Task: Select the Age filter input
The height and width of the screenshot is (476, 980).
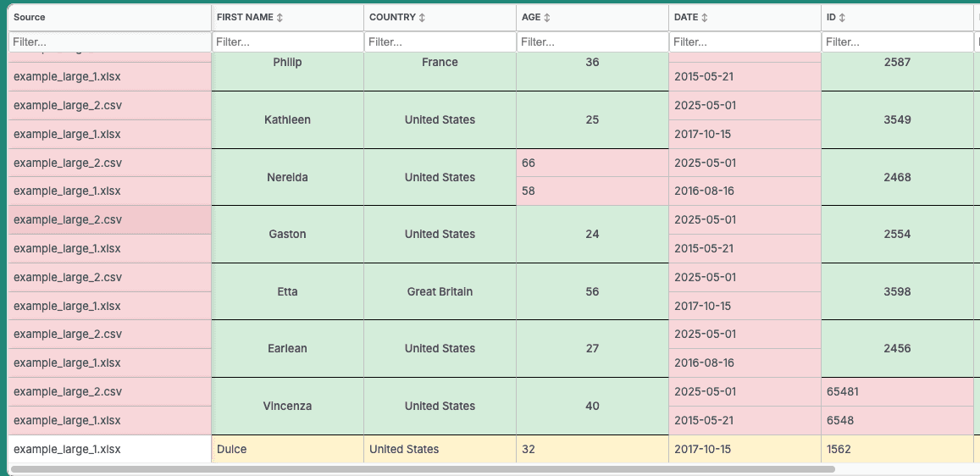Action: tap(592, 42)
